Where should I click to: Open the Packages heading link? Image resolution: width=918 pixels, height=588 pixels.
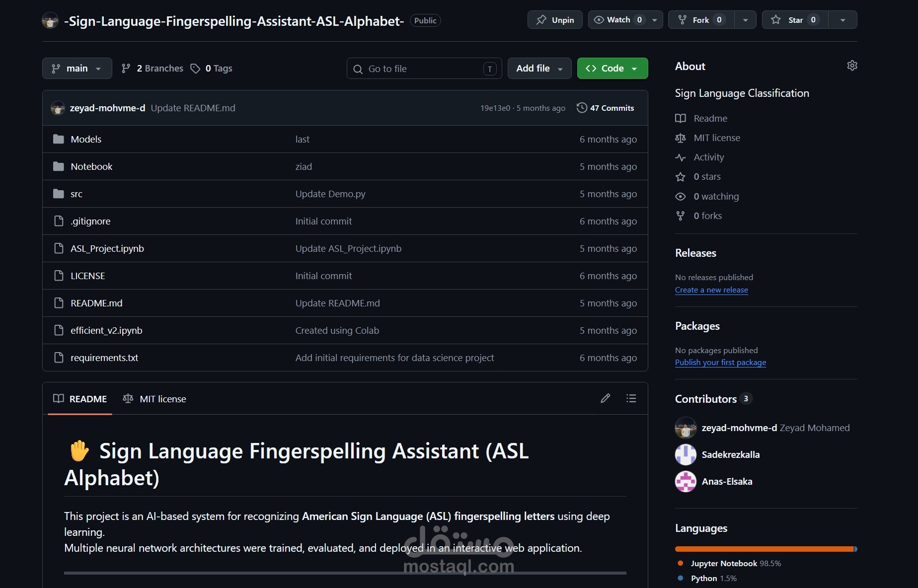click(x=697, y=326)
